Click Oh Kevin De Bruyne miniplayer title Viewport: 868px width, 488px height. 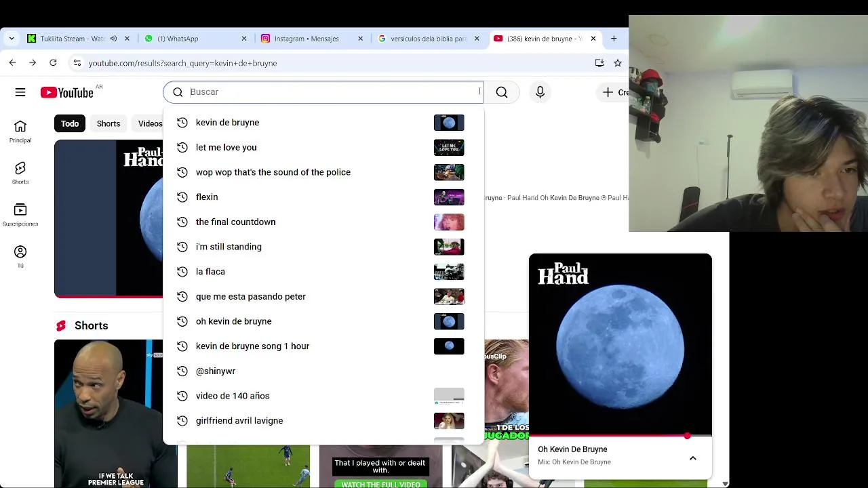tap(572, 449)
